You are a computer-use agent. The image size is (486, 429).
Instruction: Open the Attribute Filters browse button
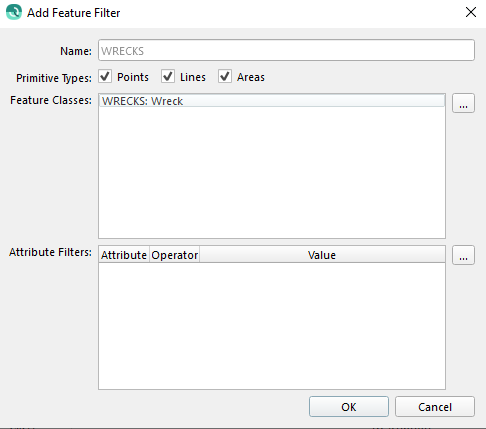(463, 255)
